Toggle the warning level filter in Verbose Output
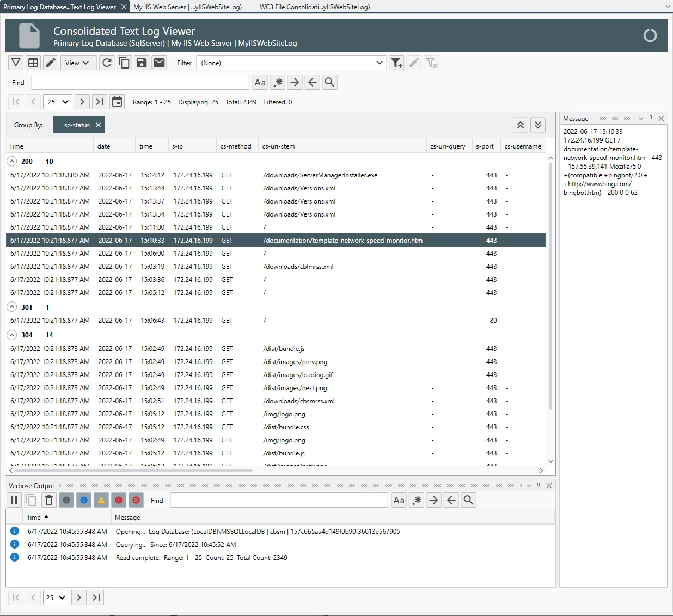Screen dimensions: 673x616 [x=101, y=500]
